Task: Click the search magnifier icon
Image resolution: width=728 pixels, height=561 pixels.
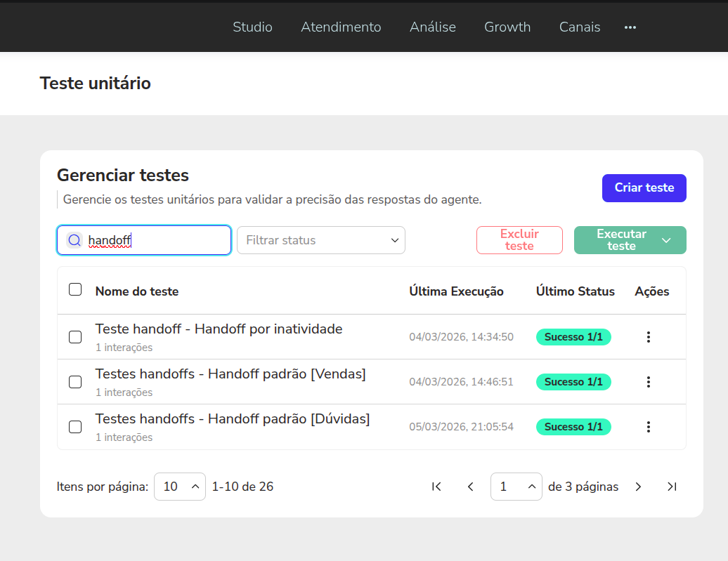Action: pyautogui.click(x=74, y=240)
